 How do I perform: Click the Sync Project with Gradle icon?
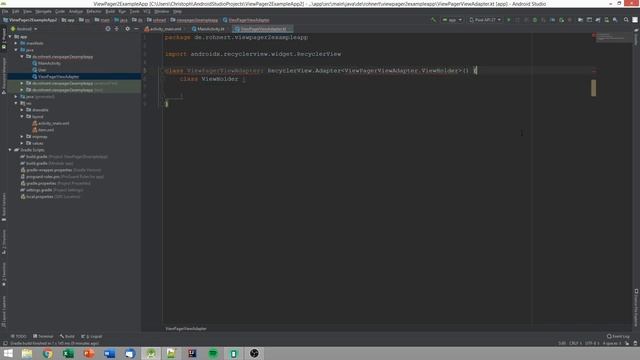click(598, 20)
